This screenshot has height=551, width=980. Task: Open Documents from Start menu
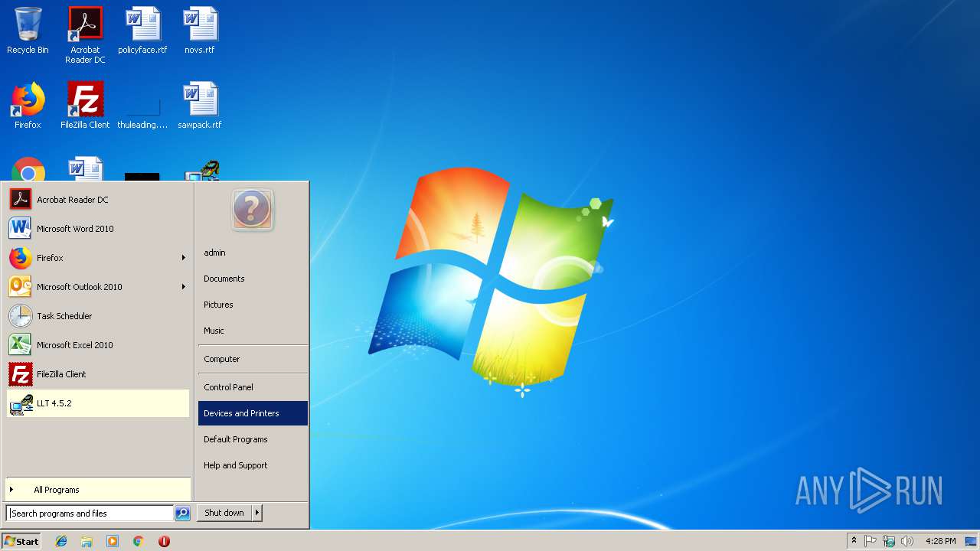coord(253,279)
